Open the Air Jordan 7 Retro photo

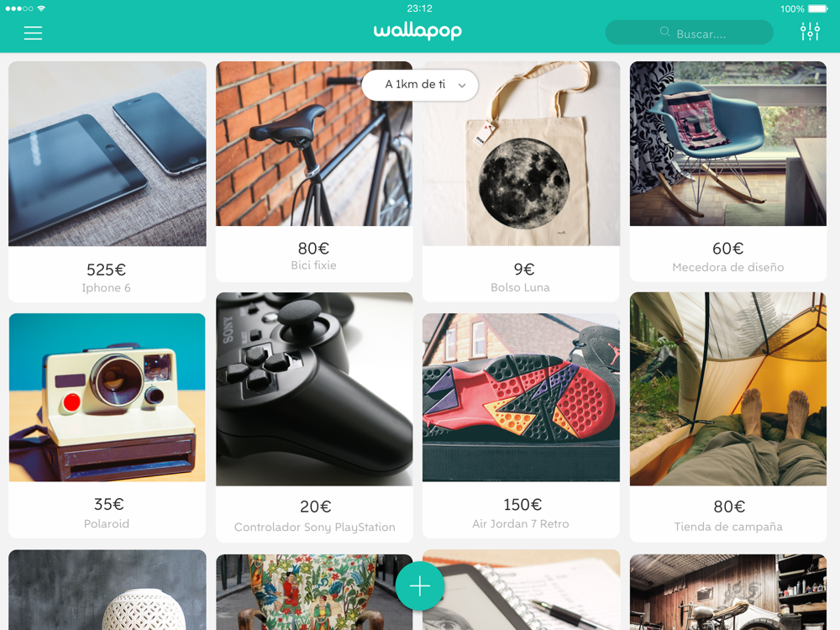click(x=521, y=397)
